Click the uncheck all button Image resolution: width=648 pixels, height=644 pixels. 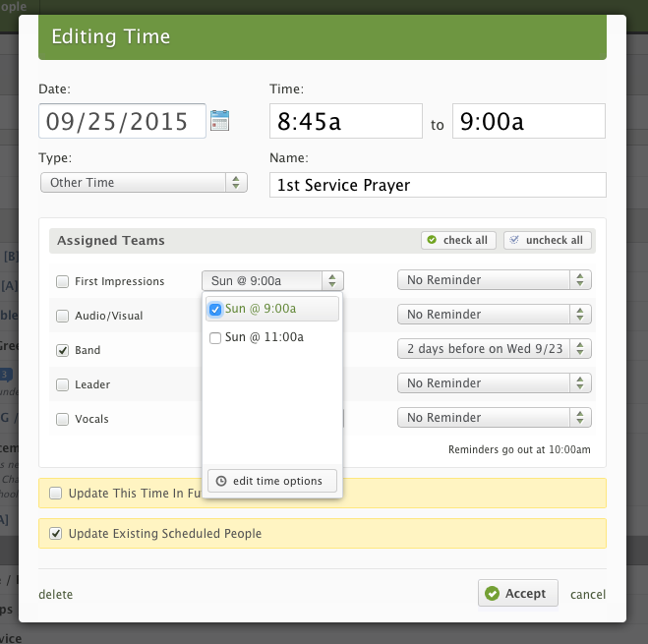(547, 240)
